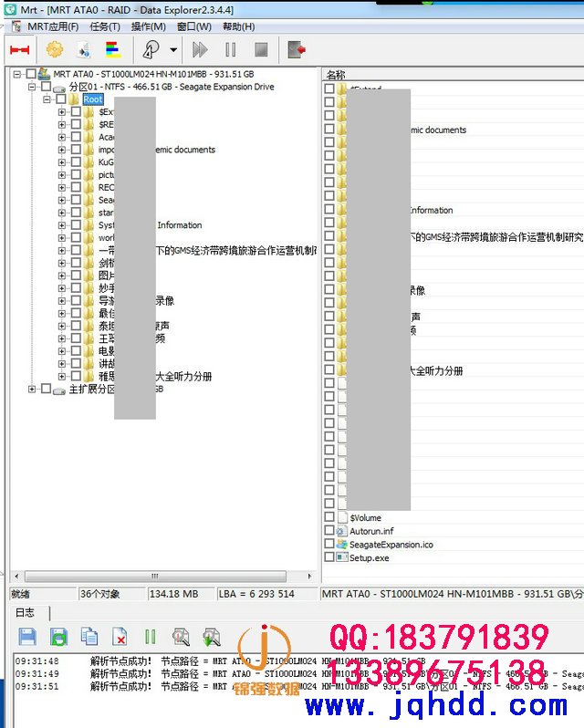This screenshot has height=728, width=584.
Task: Open the orange gear settings icon
Action: pyautogui.click(x=55, y=49)
